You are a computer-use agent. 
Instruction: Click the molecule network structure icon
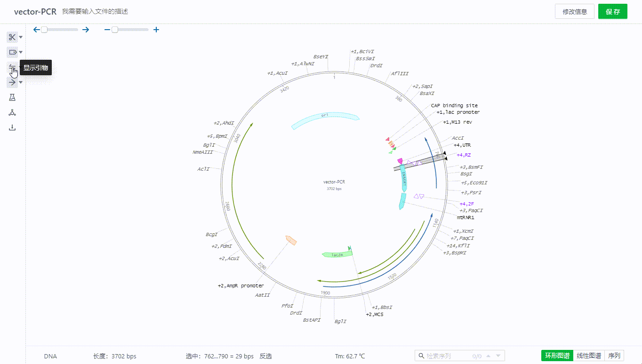(12, 112)
